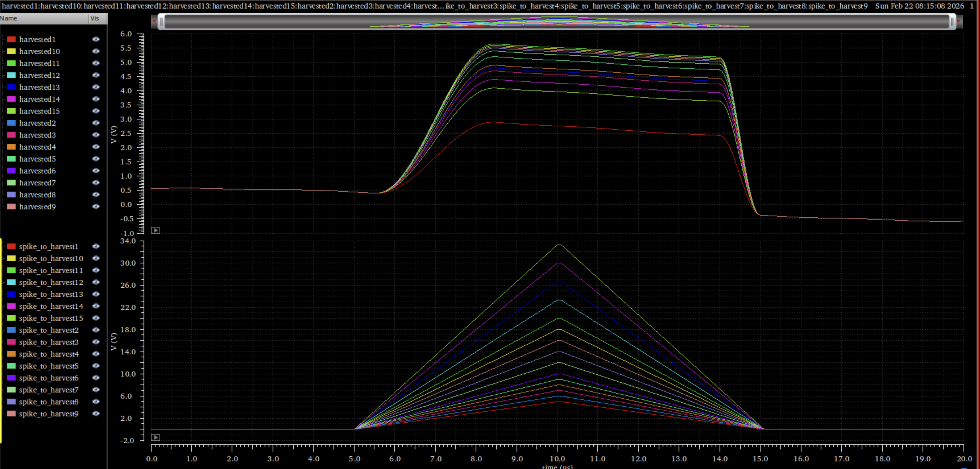Toggle spike_to_harvest15 eye icon

click(x=96, y=318)
